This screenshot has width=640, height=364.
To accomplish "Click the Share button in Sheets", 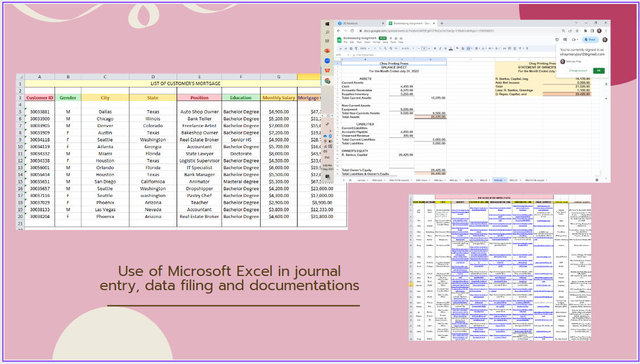I will [590, 40].
